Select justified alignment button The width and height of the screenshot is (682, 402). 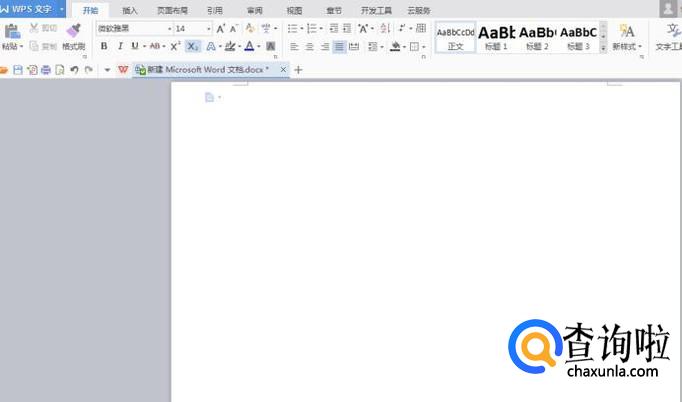pos(339,46)
